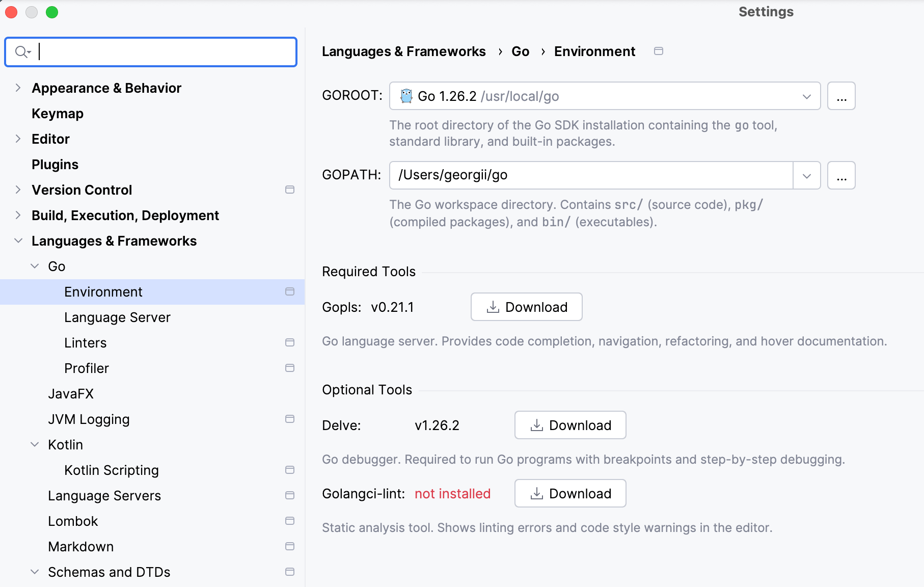Select Language Server under Go
The width and height of the screenshot is (924, 587).
[x=117, y=317]
